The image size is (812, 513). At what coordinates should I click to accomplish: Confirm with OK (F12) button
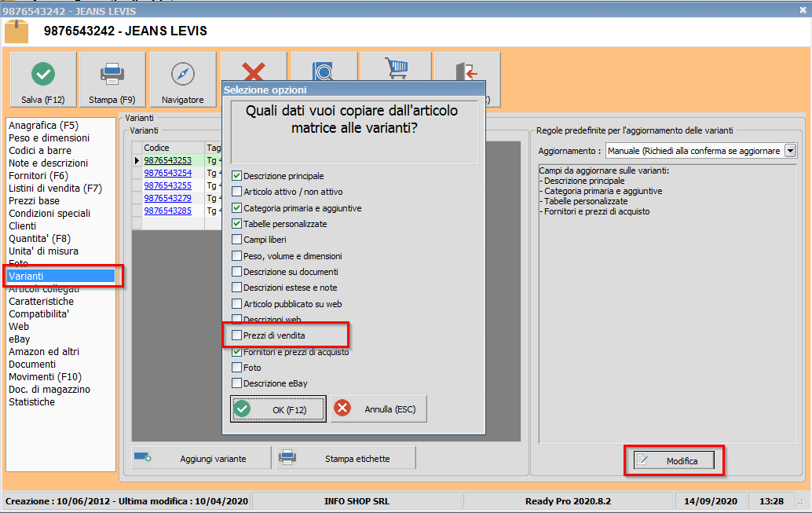coord(278,409)
